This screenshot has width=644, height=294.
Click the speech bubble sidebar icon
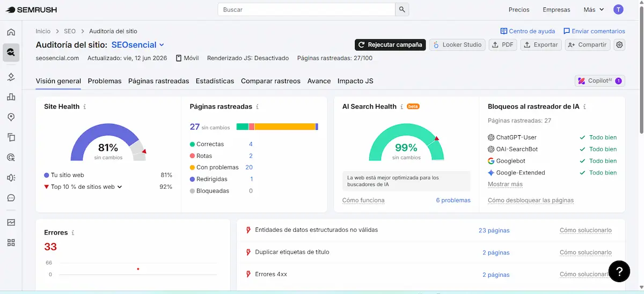click(11, 198)
